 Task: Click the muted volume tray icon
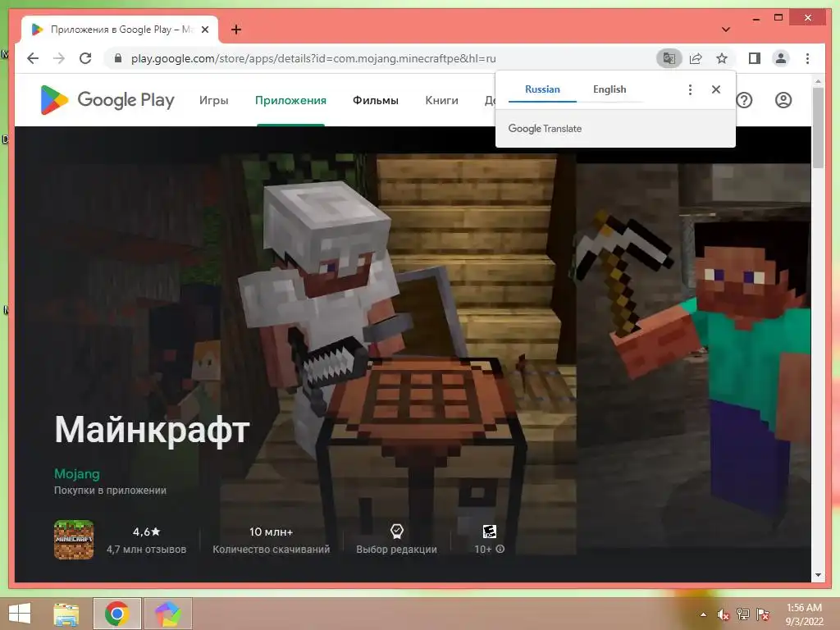[x=724, y=614]
